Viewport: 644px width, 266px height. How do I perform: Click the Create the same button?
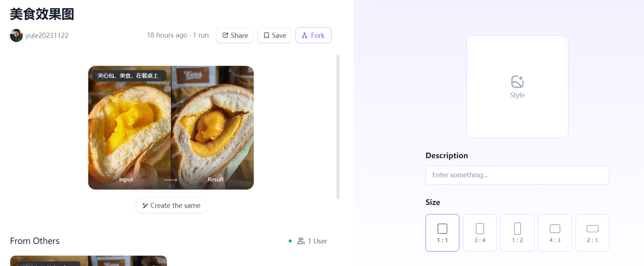[x=171, y=206]
